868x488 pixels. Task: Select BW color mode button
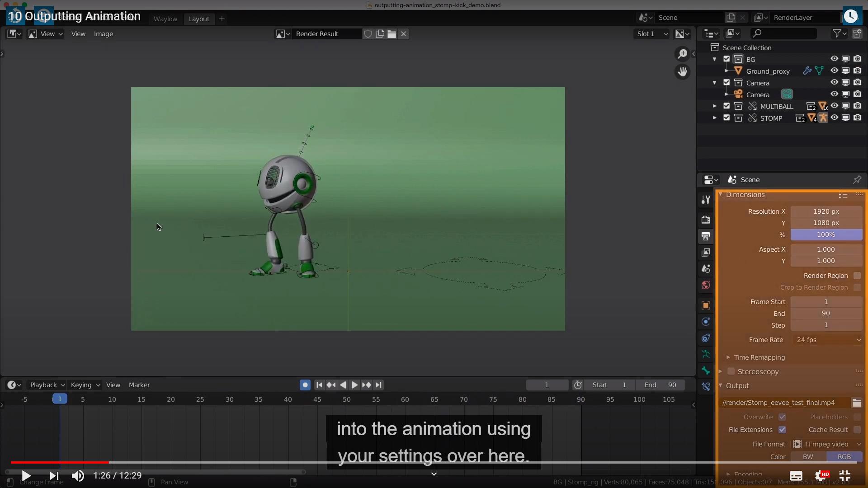click(x=808, y=457)
